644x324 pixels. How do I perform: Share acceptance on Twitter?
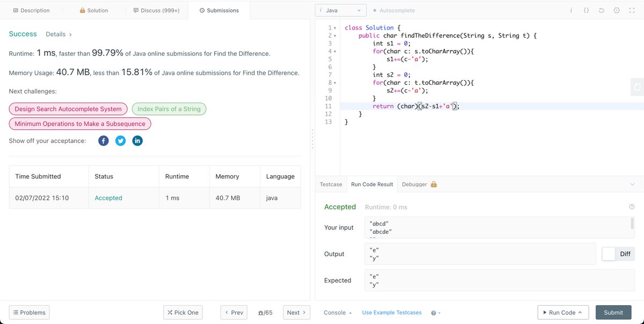120,141
